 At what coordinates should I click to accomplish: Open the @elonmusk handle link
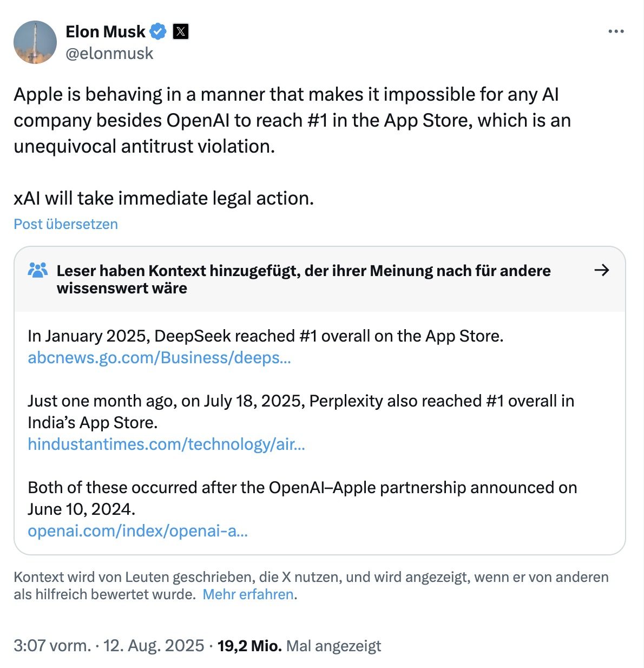pyautogui.click(x=109, y=53)
